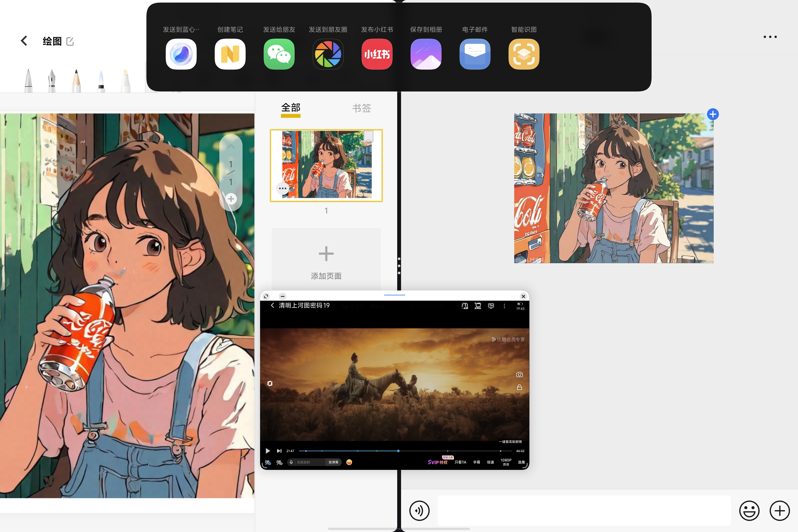The height and width of the screenshot is (532, 798).
Task: Open the 倍速 playback speed menu
Action: point(491,462)
